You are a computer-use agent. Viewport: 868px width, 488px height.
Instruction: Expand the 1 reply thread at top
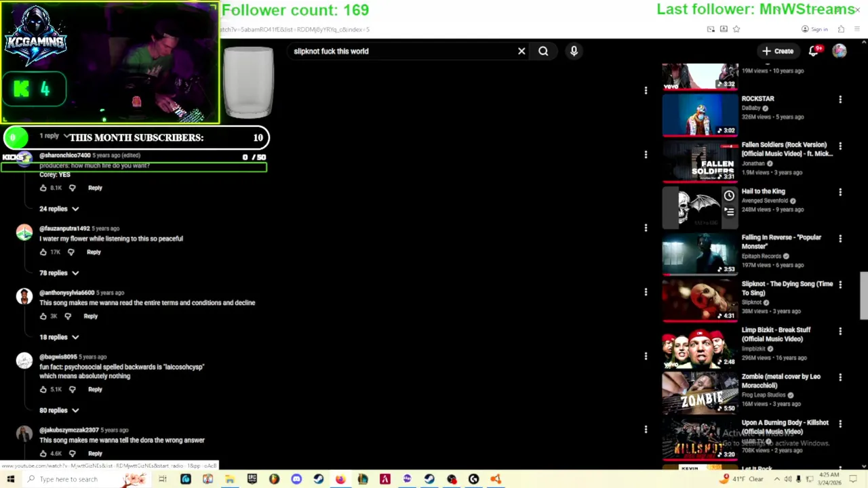(54, 136)
